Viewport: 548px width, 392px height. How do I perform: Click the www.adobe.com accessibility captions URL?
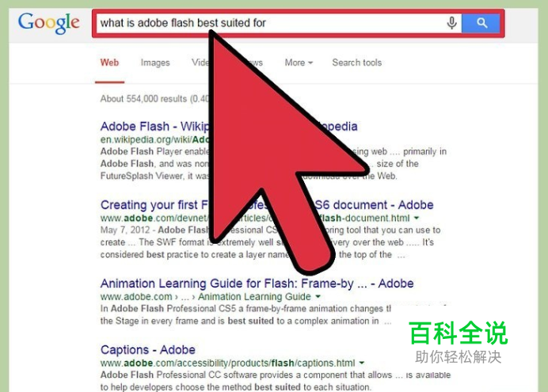click(227, 363)
